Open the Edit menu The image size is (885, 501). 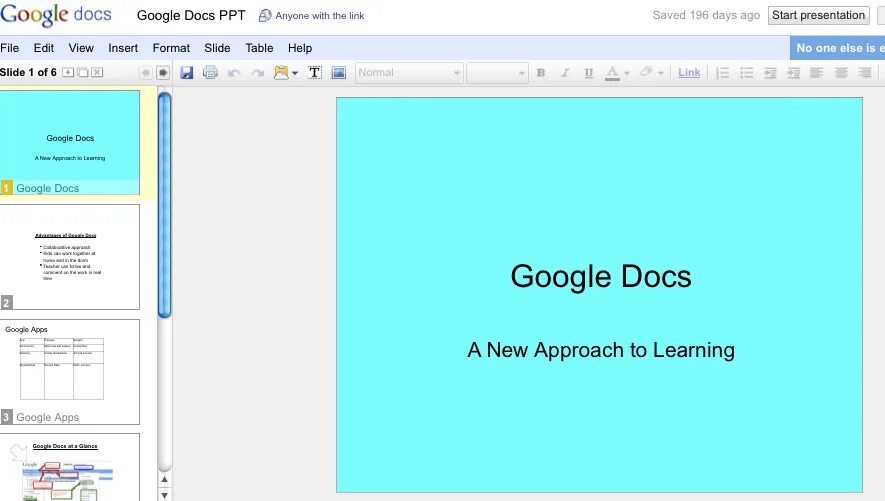pyautogui.click(x=43, y=48)
